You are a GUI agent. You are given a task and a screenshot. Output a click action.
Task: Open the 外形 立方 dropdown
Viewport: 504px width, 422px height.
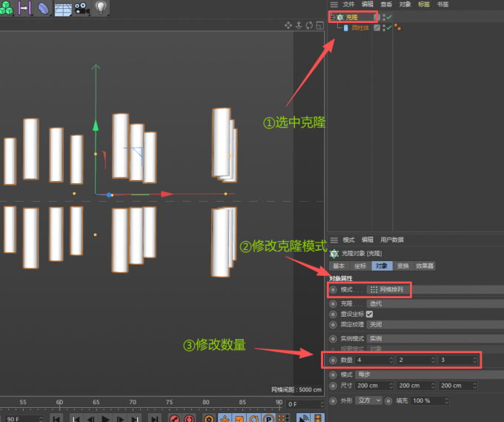369,400
